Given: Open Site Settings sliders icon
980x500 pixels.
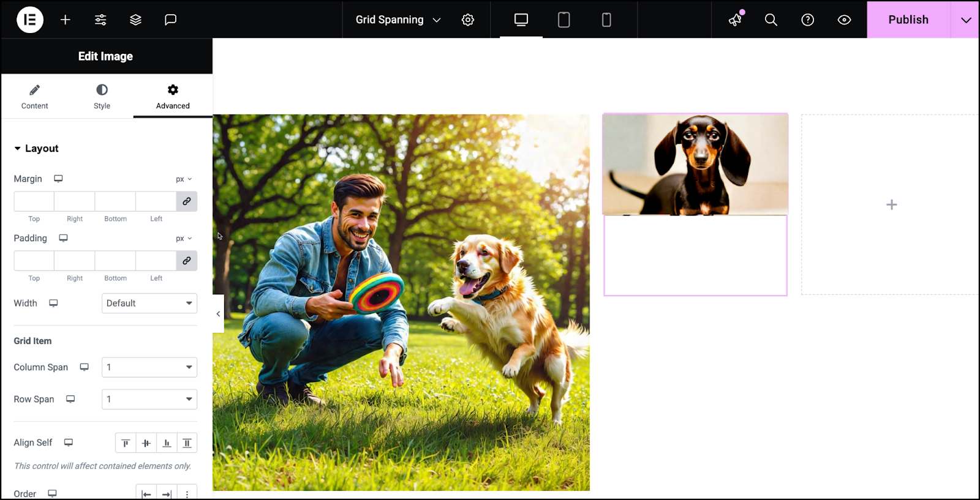Looking at the screenshot, I should (100, 20).
